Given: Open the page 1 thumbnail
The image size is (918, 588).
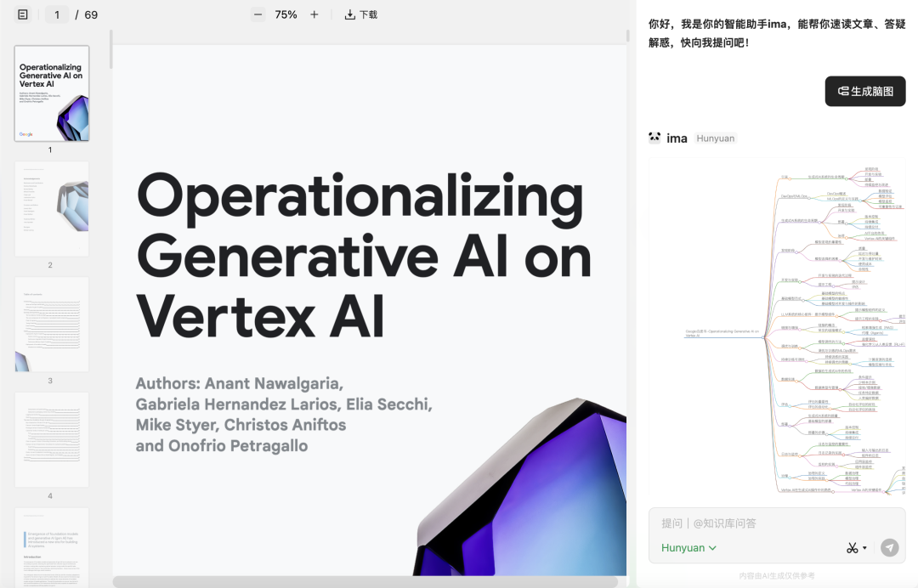Looking at the screenshot, I should pos(52,93).
